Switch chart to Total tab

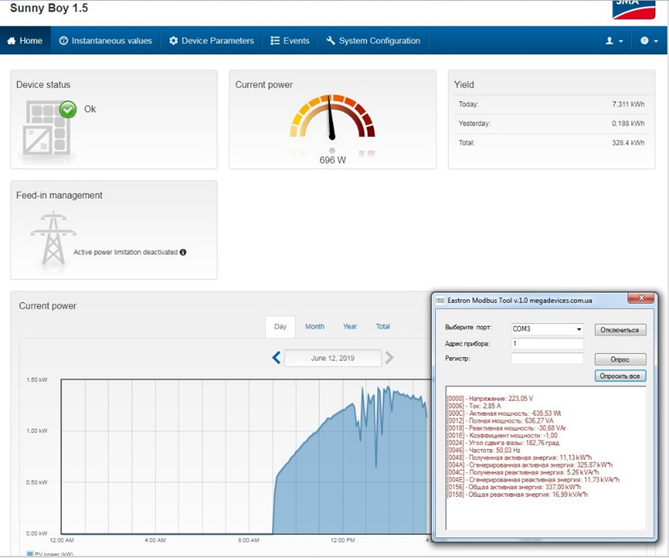click(x=383, y=326)
